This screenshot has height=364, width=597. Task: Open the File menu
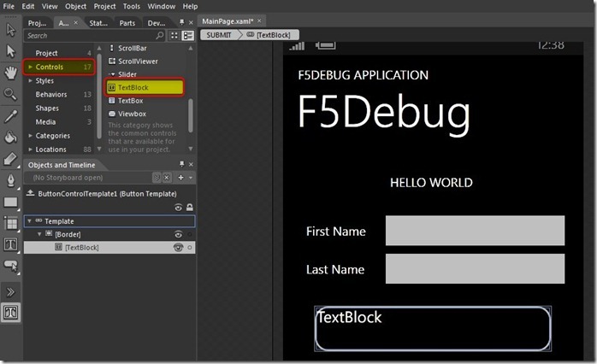pos(9,7)
